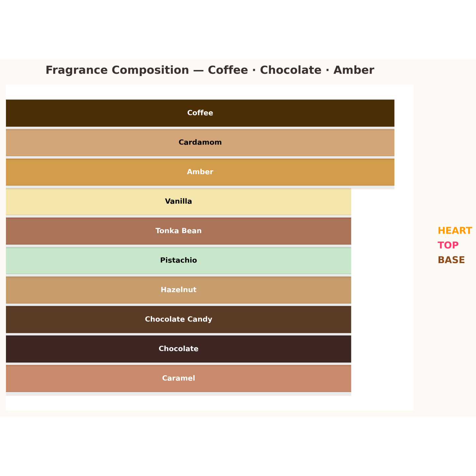Image resolution: width=476 pixels, height=476 pixels.
Task: Click the word "Amber" in the title
Action: click(x=354, y=70)
